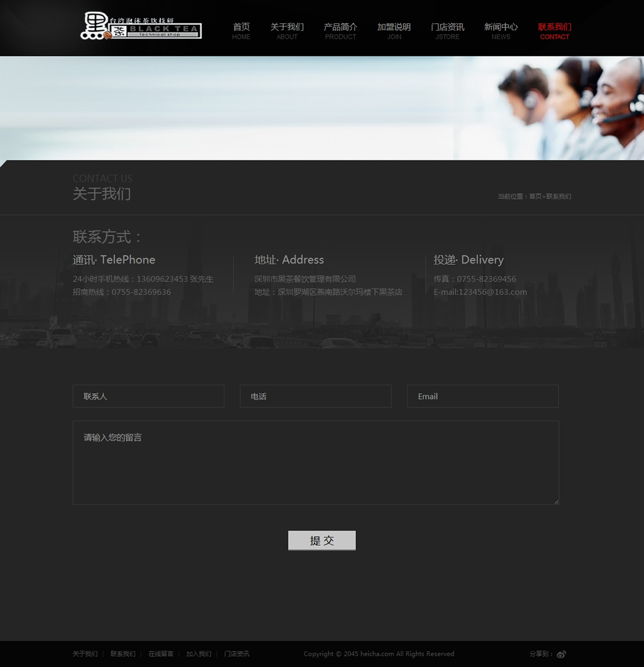Image resolution: width=644 pixels, height=667 pixels.
Task: Open 加盟说明 JOIN navigation item
Action: [394, 31]
